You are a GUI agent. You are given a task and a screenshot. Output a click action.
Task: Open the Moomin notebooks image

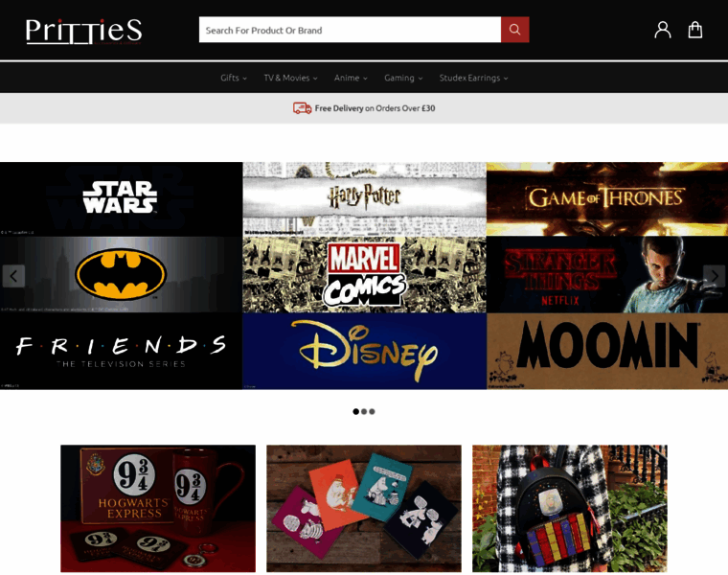click(x=364, y=509)
